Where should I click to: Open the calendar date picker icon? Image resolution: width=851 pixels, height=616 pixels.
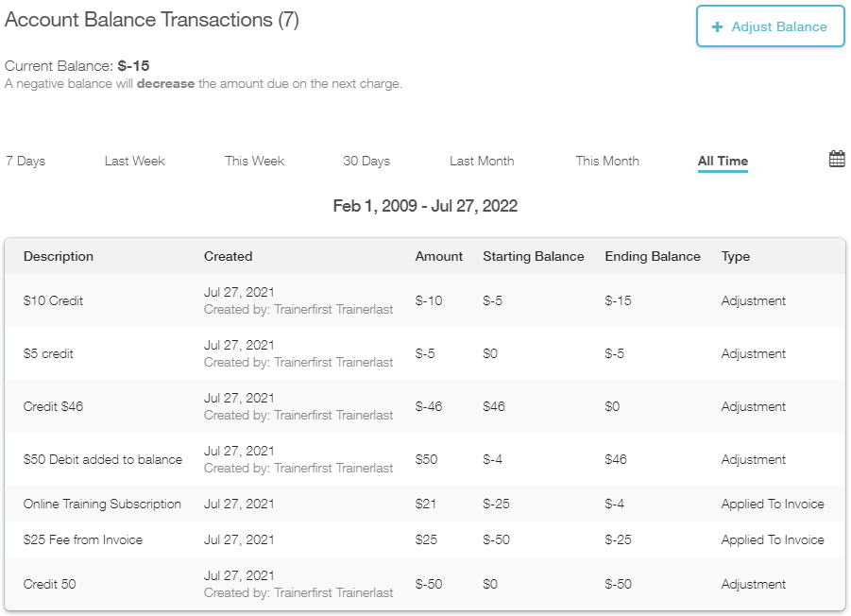(x=836, y=159)
